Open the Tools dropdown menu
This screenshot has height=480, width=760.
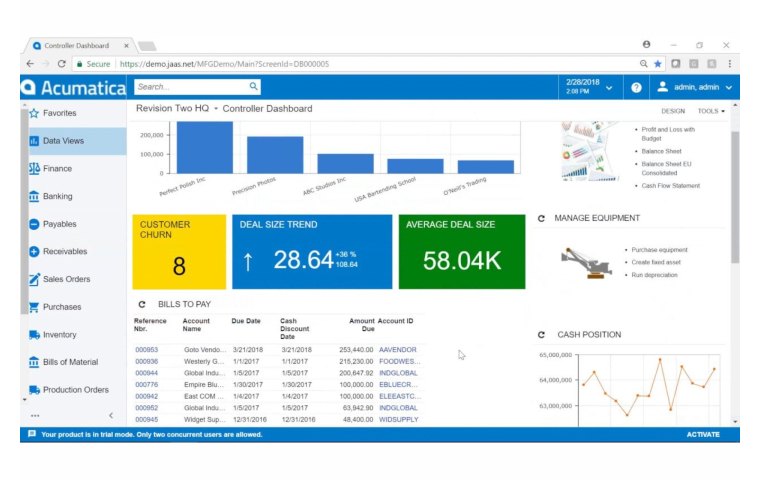pyautogui.click(x=711, y=111)
